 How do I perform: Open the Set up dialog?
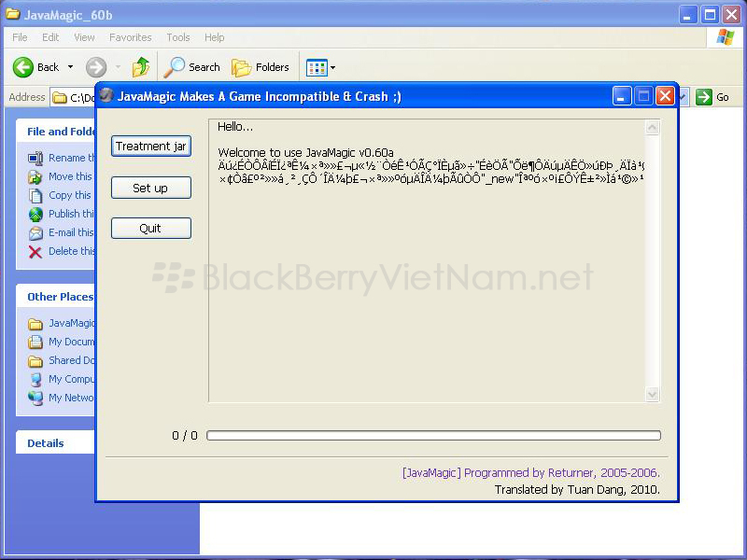pos(151,189)
